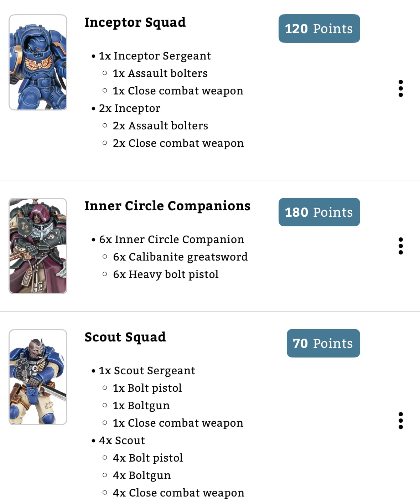The width and height of the screenshot is (420, 504).
Task: Click the 6x Calibanite greatsword item
Action: pos(180,257)
